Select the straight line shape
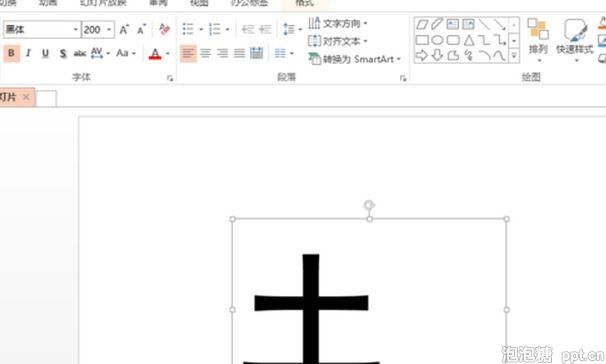 click(x=484, y=25)
